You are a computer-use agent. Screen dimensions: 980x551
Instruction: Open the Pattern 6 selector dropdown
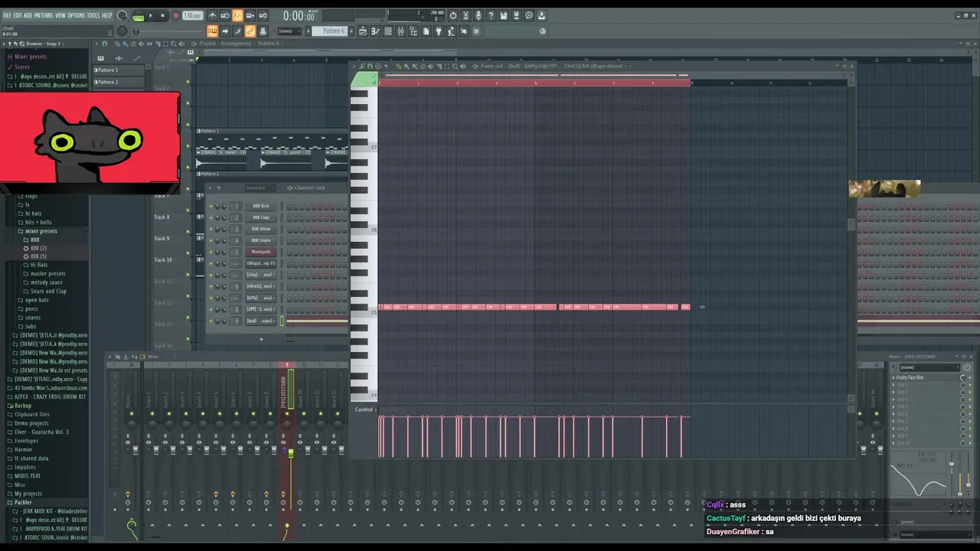tap(333, 31)
